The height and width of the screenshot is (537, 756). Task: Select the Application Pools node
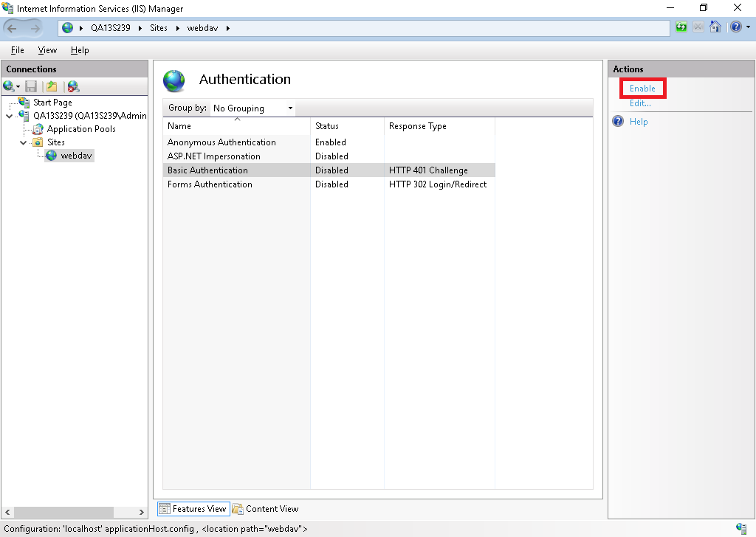(80, 129)
